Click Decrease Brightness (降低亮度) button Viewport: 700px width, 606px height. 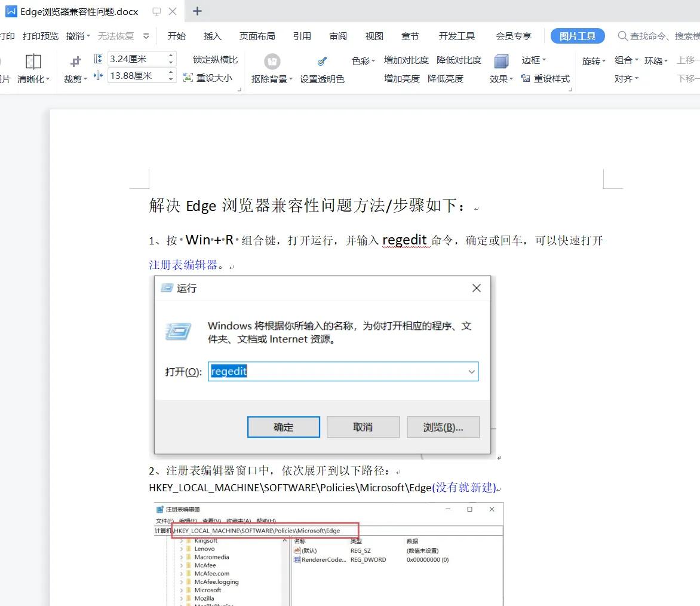click(x=445, y=78)
